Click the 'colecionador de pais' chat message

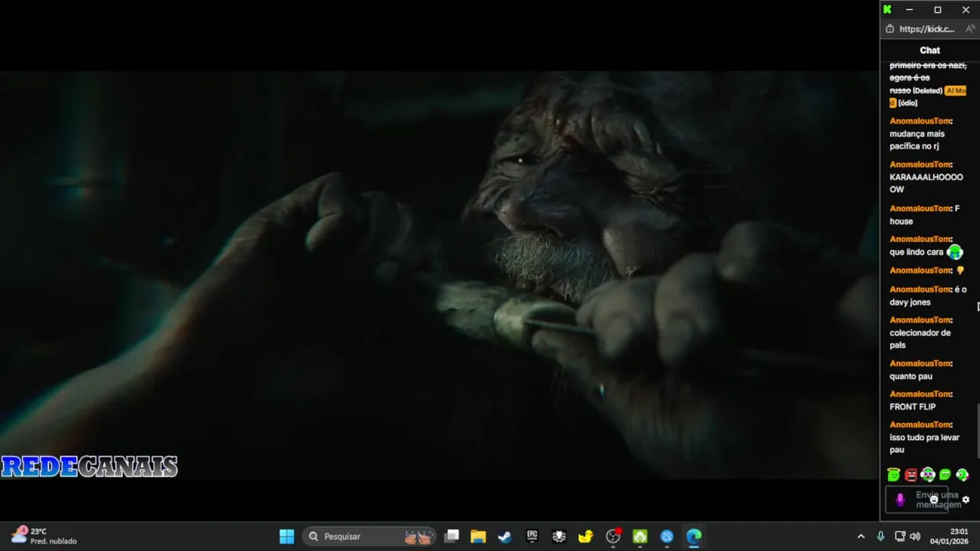click(x=920, y=339)
